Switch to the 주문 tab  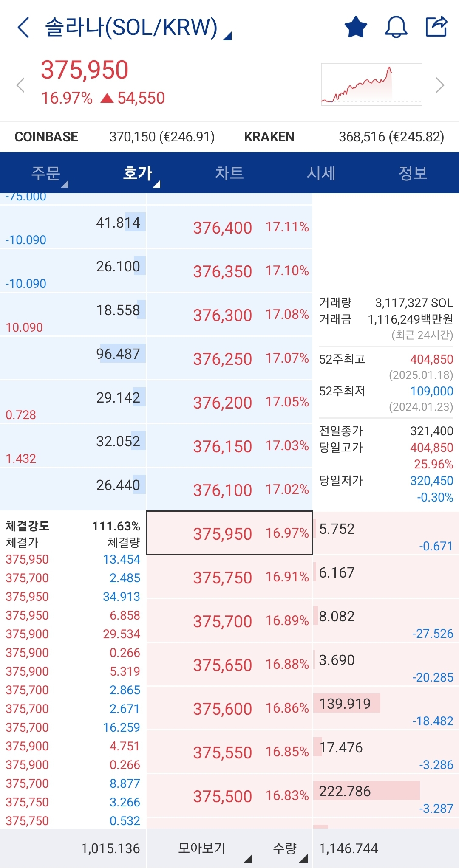(x=46, y=173)
